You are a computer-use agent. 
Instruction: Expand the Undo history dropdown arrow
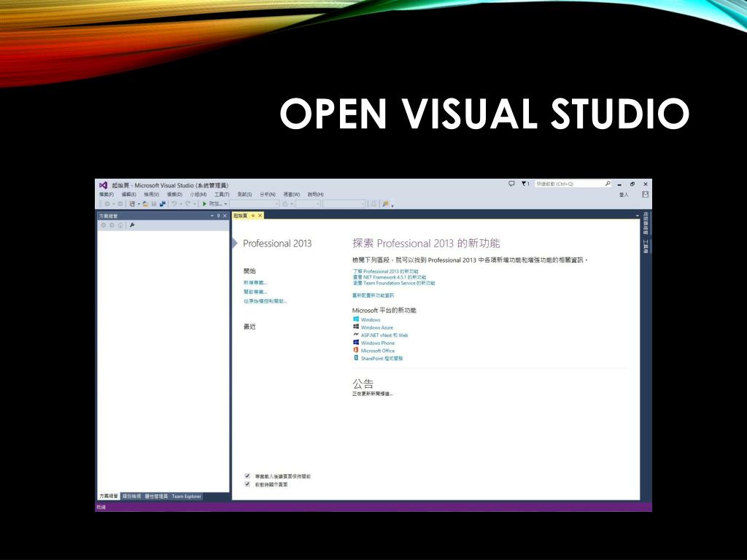(181, 204)
